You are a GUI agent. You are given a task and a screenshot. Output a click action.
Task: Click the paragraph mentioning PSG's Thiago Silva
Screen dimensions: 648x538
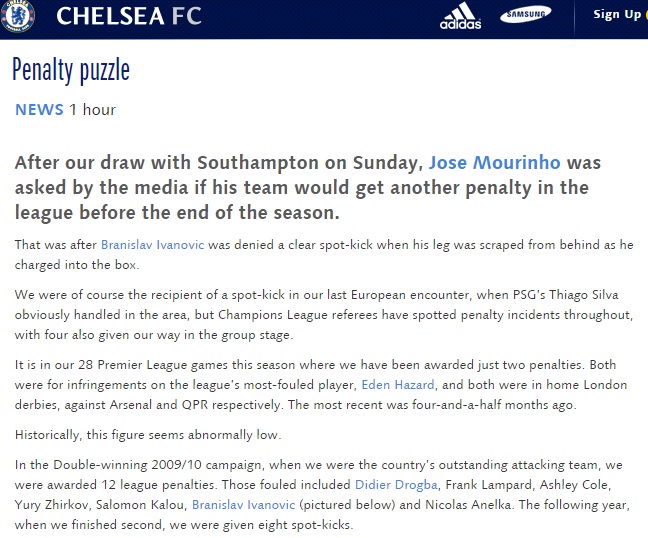tap(324, 315)
